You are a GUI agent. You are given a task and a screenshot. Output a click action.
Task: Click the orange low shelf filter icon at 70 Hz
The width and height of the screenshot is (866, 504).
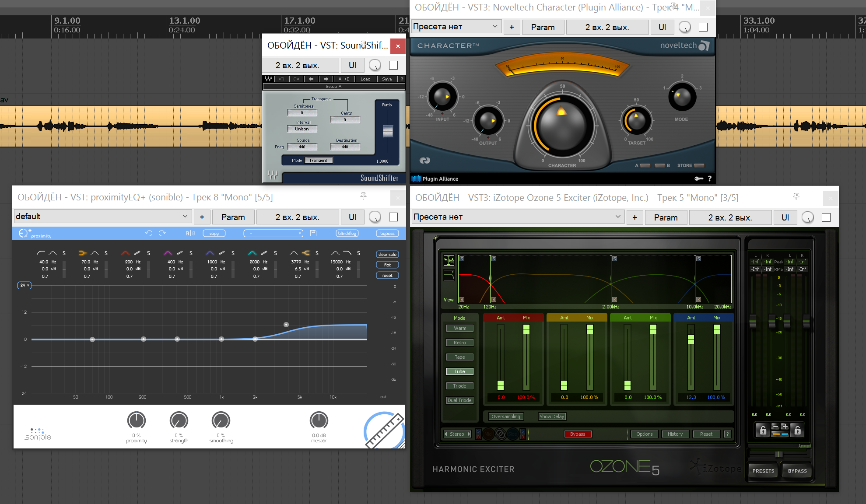click(83, 253)
